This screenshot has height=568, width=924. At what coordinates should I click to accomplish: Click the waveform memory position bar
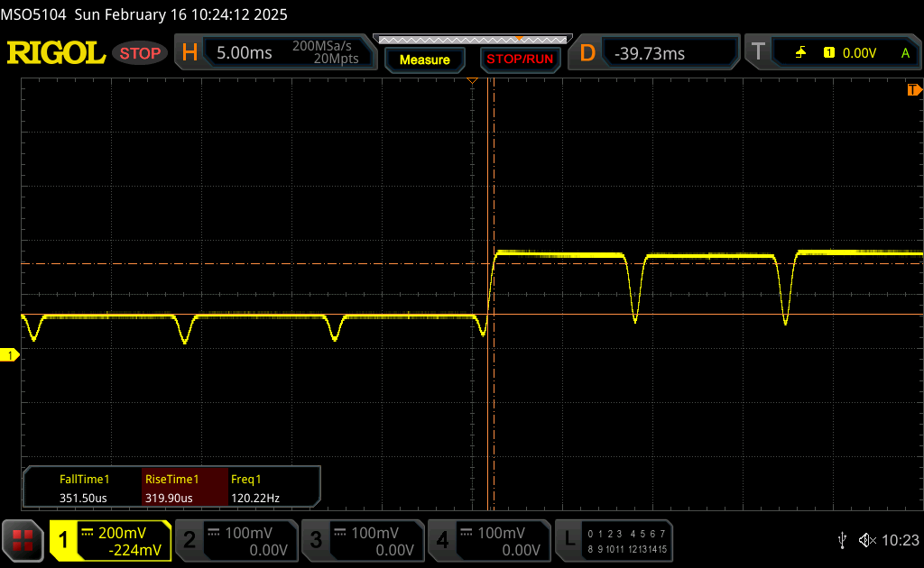tap(473, 40)
